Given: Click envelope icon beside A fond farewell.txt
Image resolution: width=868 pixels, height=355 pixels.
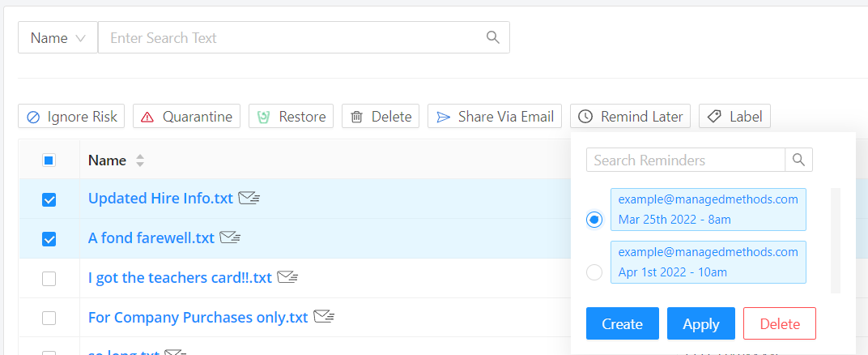Looking at the screenshot, I should coord(230,237).
